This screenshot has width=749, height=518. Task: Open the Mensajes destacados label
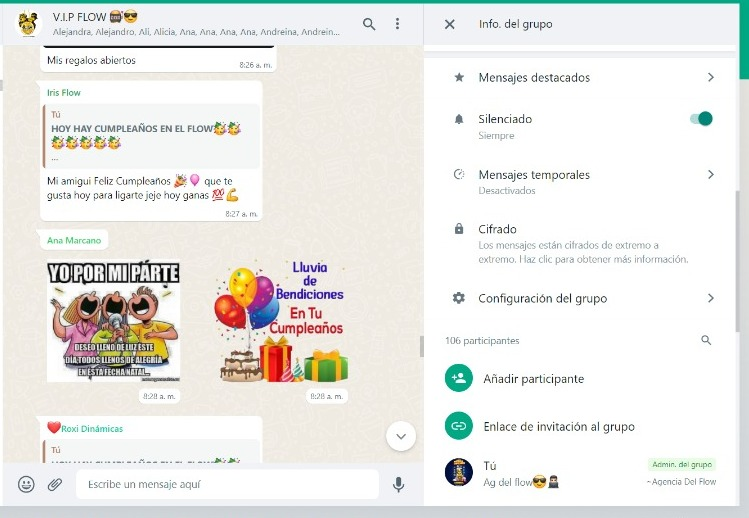click(x=534, y=77)
